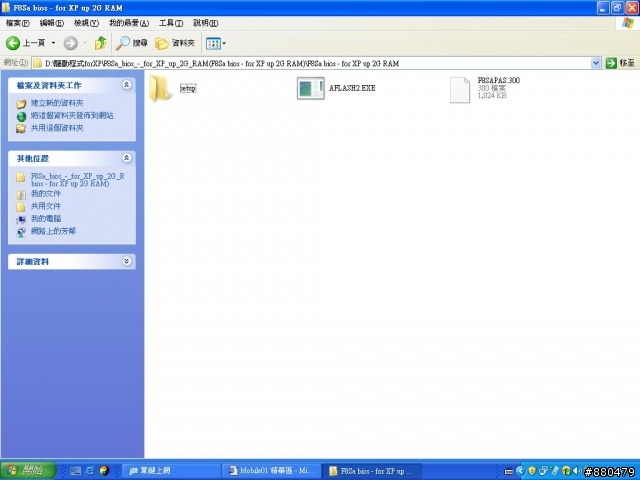The height and width of the screenshot is (480, 640).
Task: Open 我的電腦 link
Action: coord(46,219)
